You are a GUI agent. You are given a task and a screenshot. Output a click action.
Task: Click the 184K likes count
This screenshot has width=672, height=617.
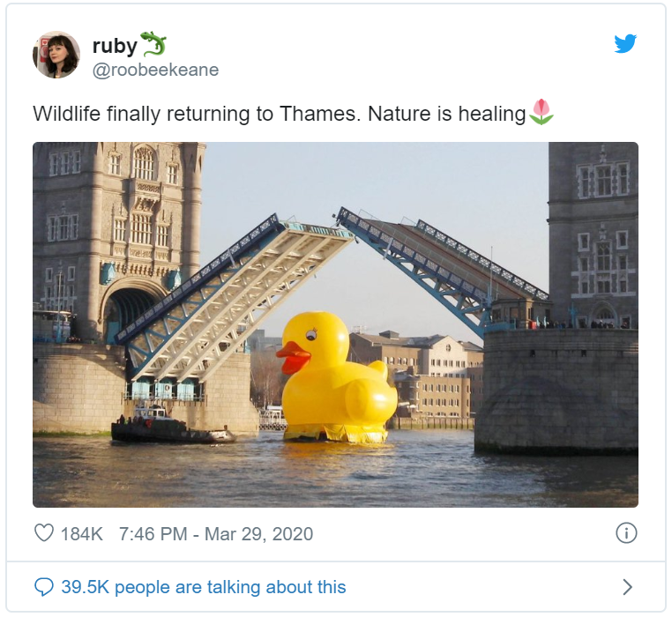coord(81,534)
